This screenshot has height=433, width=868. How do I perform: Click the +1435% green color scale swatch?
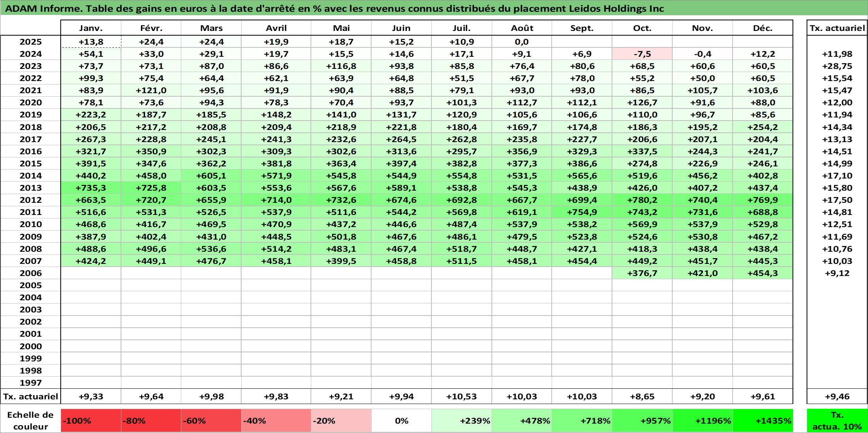coord(763,421)
